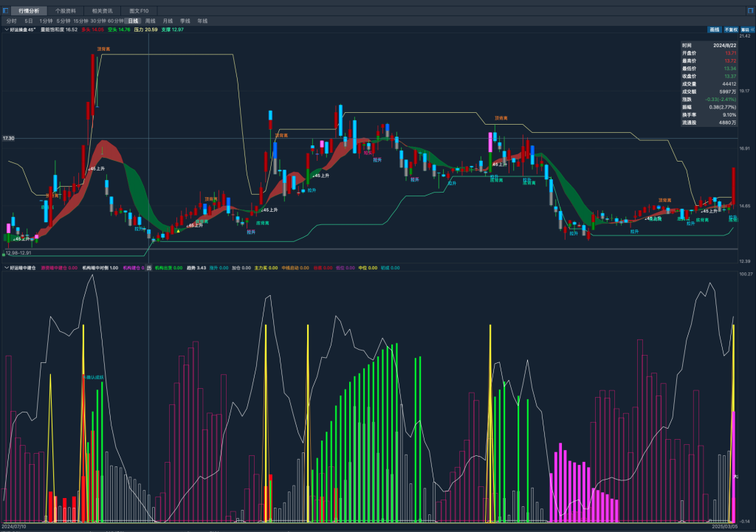Click the 机构暗中对倒 1.00 indicator value
Screen dimensions: 756x532
tap(100, 268)
